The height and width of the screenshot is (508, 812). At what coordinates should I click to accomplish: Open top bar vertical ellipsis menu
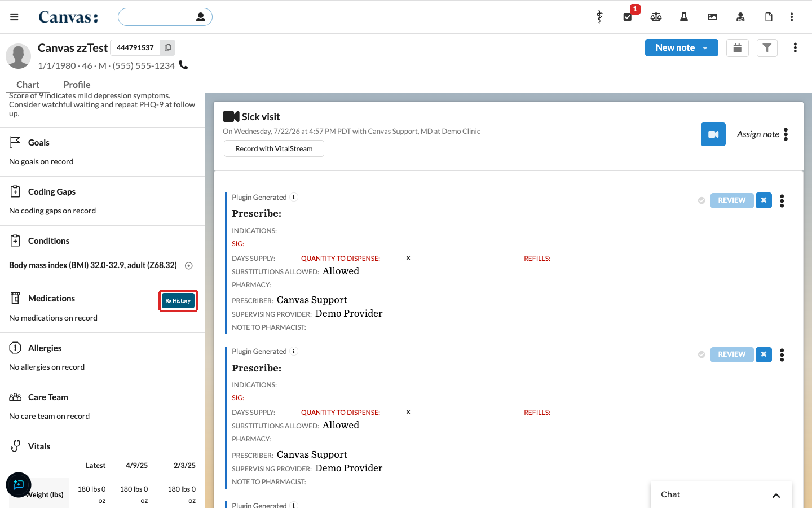point(792,17)
